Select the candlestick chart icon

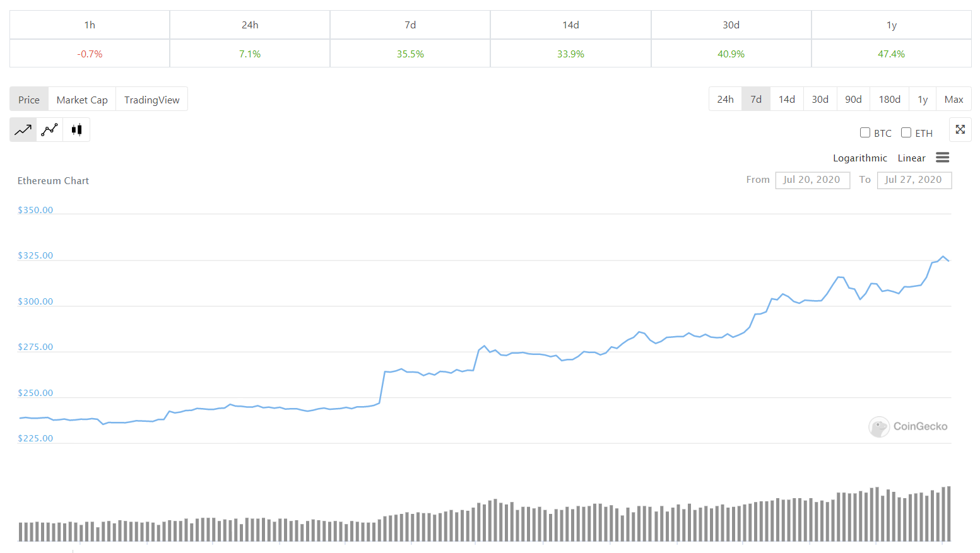point(76,130)
